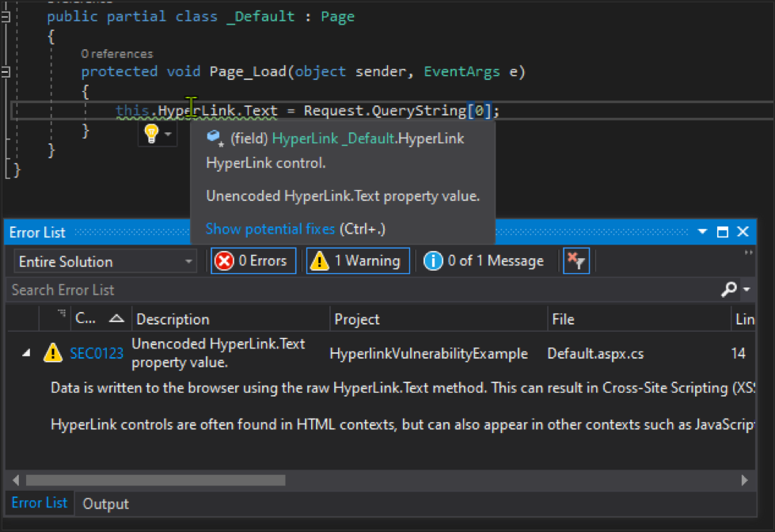Image resolution: width=775 pixels, height=532 pixels.
Task: Open search options dropdown arrow
Action: click(747, 289)
